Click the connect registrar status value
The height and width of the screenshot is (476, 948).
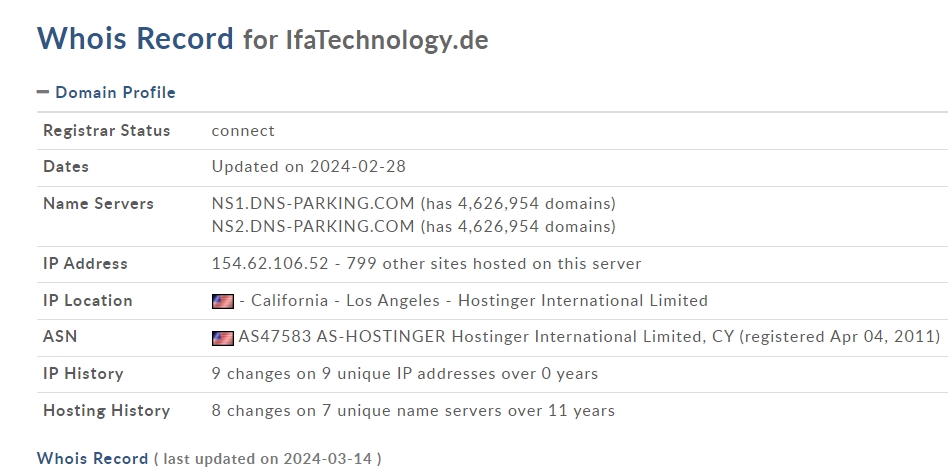[x=243, y=131]
